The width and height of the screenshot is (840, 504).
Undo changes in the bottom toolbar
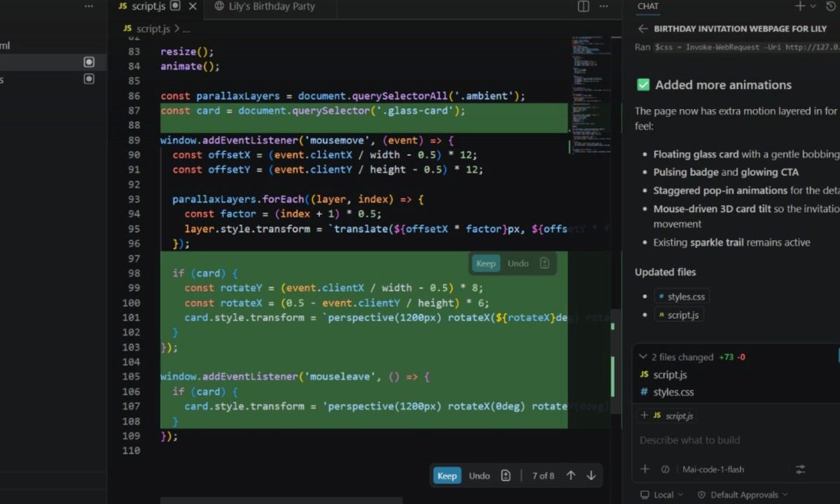(479, 475)
